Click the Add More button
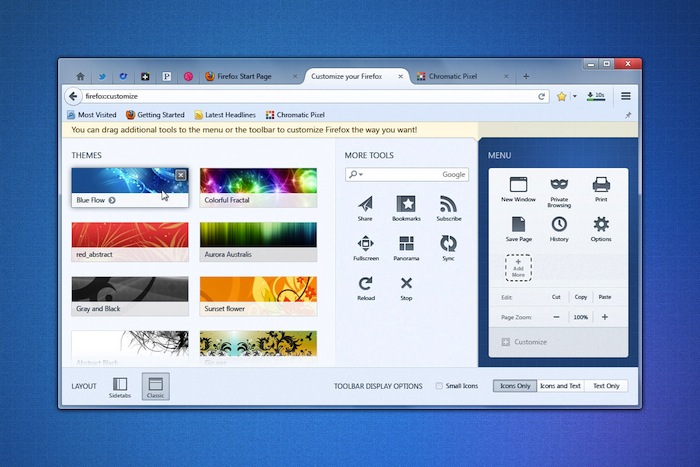 click(518, 268)
